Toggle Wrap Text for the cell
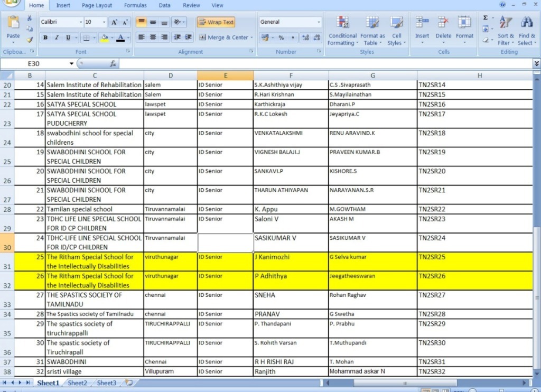 coord(216,22)
